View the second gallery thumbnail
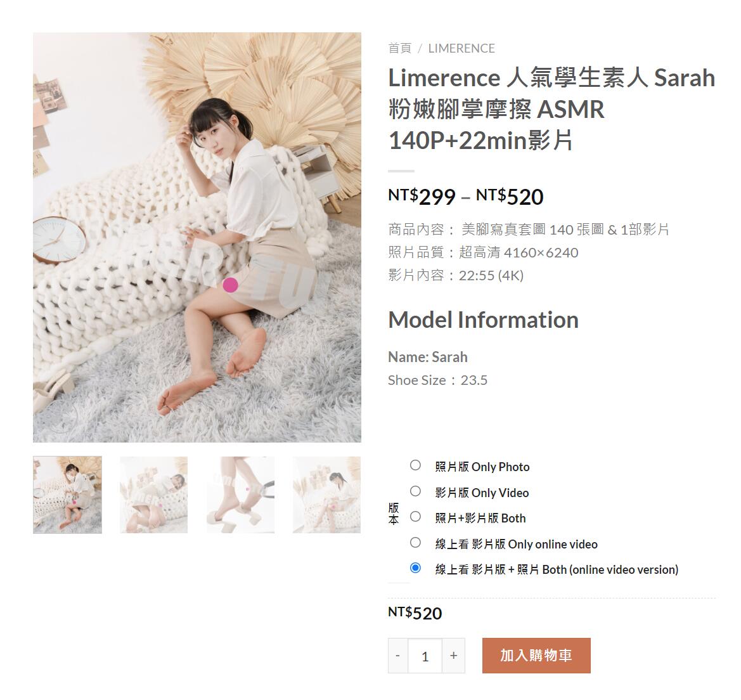Viewport: 741px width, 700px height. (x=153, y=495)
